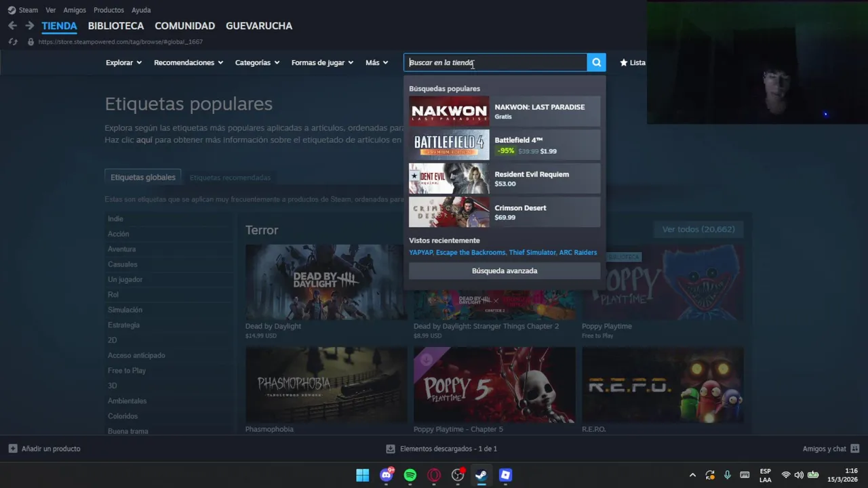Open Dead by Daylight game card
This screenshot has height=488, width=868.
coord(326,292)
